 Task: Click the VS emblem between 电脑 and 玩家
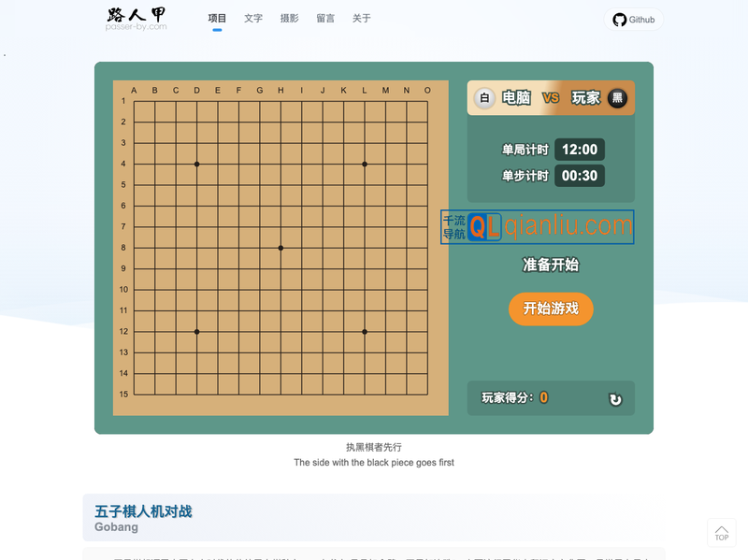coord(550,96)
